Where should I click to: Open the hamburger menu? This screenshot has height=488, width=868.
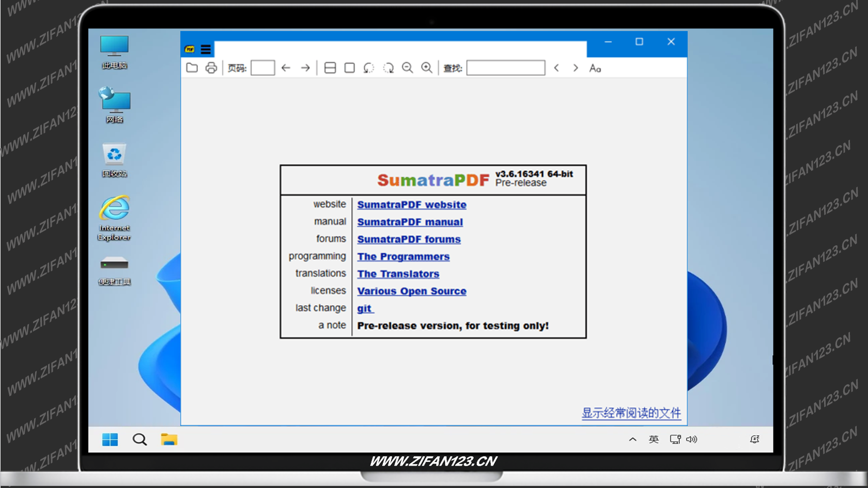point(206,50)
